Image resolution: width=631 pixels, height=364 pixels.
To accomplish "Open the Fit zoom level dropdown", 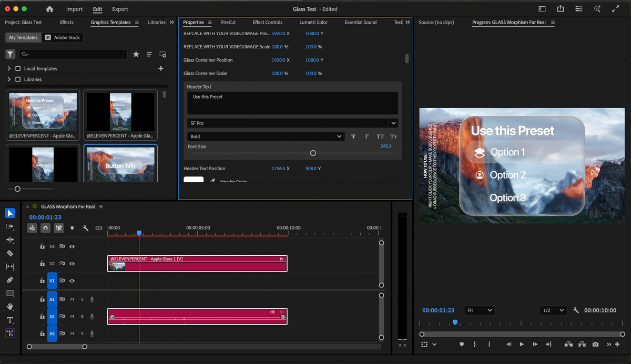I will [480, 310].
